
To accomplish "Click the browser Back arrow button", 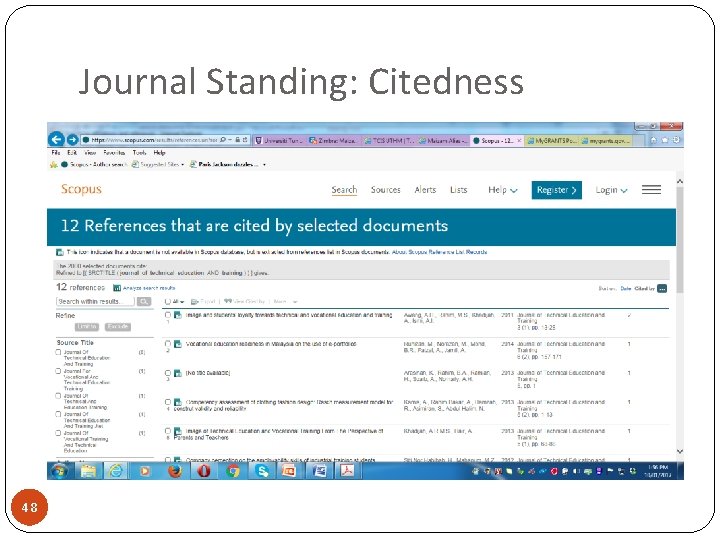I will [56, 139].
